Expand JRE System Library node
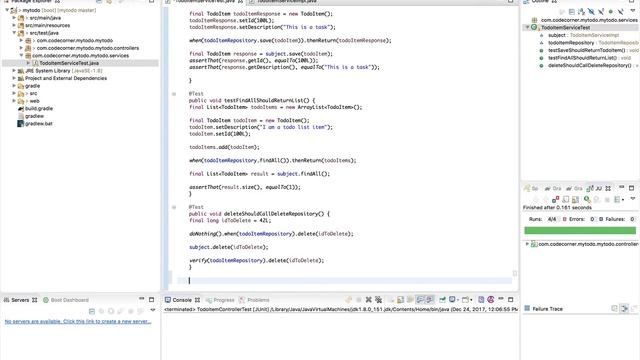Screen dimensions: 640x360 [x=14, y=71]
